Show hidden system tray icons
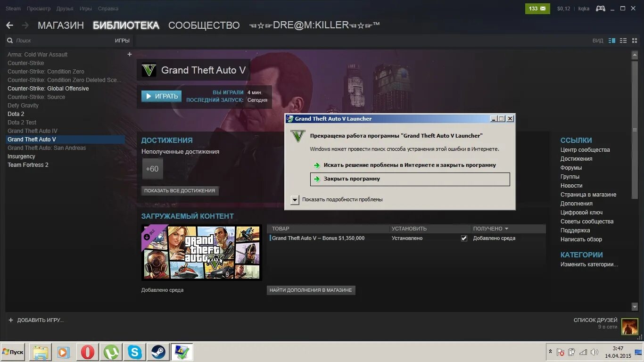 coord(550,352)
